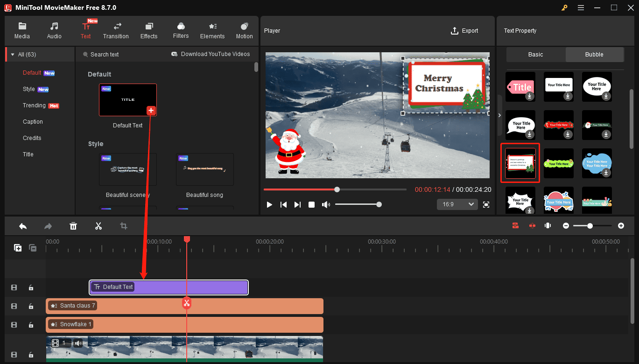Mute the player volume

pos(326,204)
